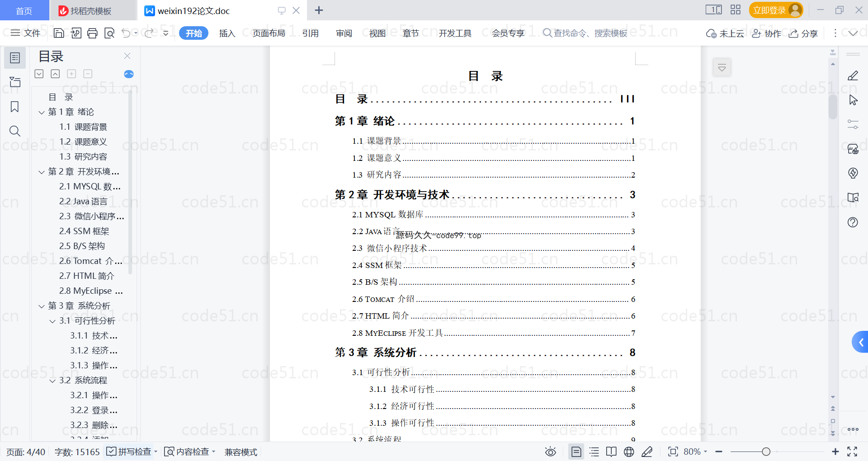
Task: Collapse the 3.1 可行性分析 node
Action: pos(52,321)
